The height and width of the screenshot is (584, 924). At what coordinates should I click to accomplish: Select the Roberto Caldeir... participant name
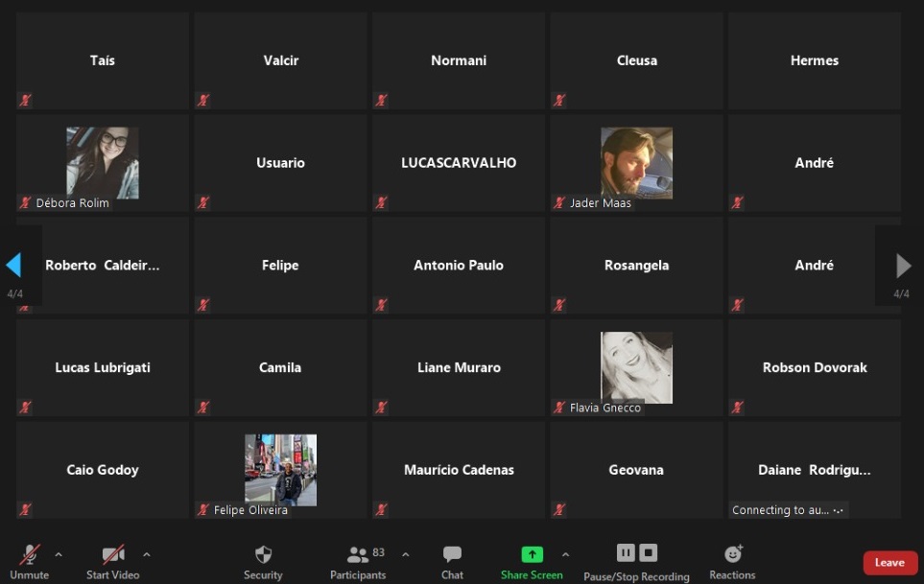point(103,266)
